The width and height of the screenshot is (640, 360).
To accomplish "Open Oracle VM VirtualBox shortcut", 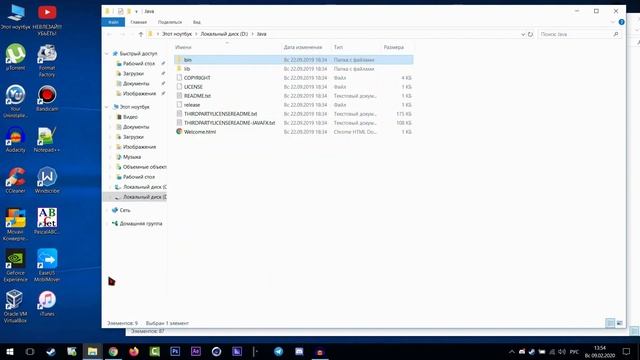I will [x=16, y=306].
